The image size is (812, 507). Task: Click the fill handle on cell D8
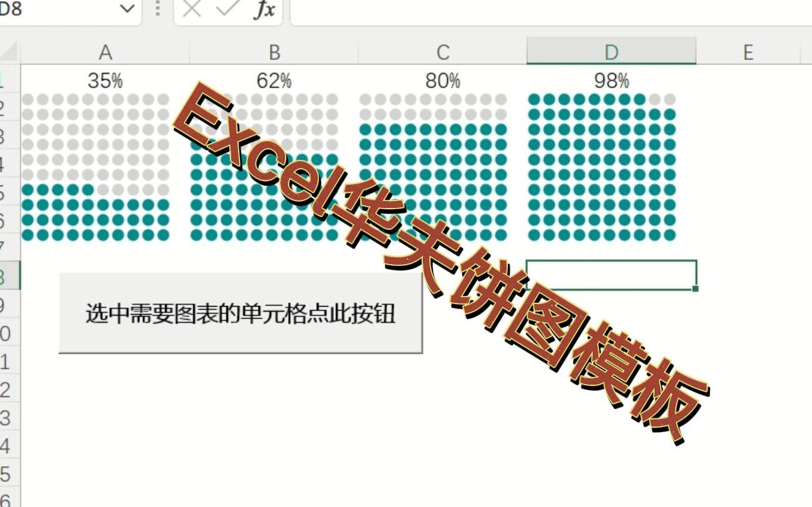pyautogui.click(x=695, y=287)
